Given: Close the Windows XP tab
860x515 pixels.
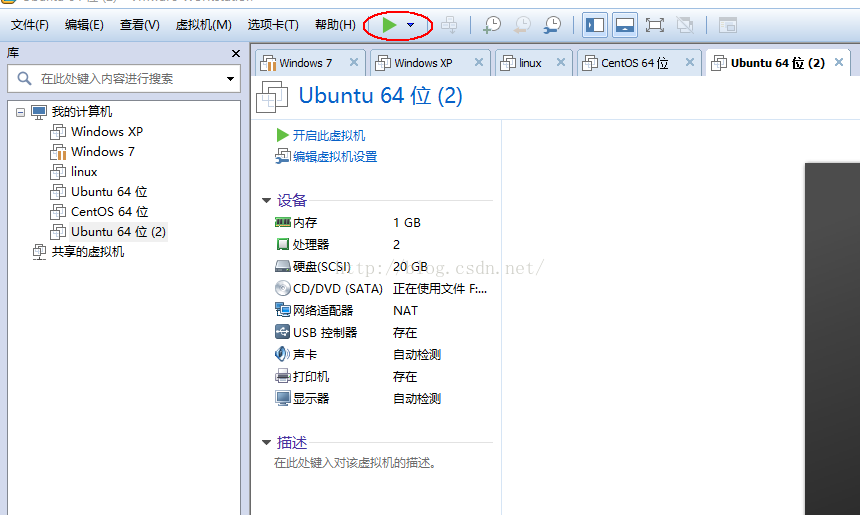Looking at the screenshot, I should [x=479, y=62].
